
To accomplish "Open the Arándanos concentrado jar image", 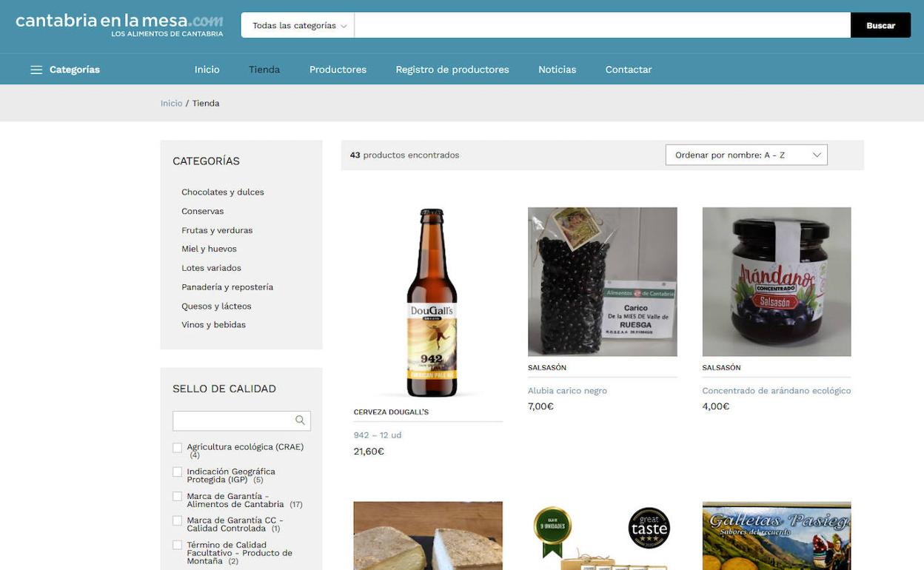I will click(776, 281).
